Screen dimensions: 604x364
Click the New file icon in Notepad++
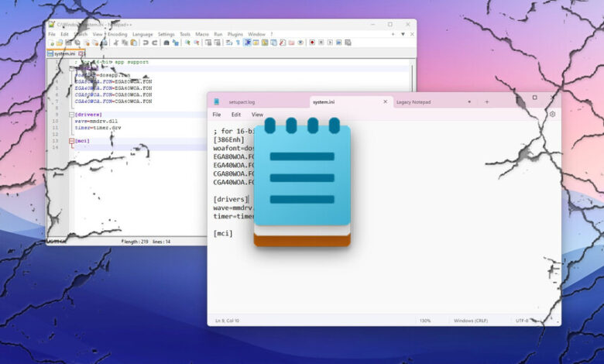51,43
